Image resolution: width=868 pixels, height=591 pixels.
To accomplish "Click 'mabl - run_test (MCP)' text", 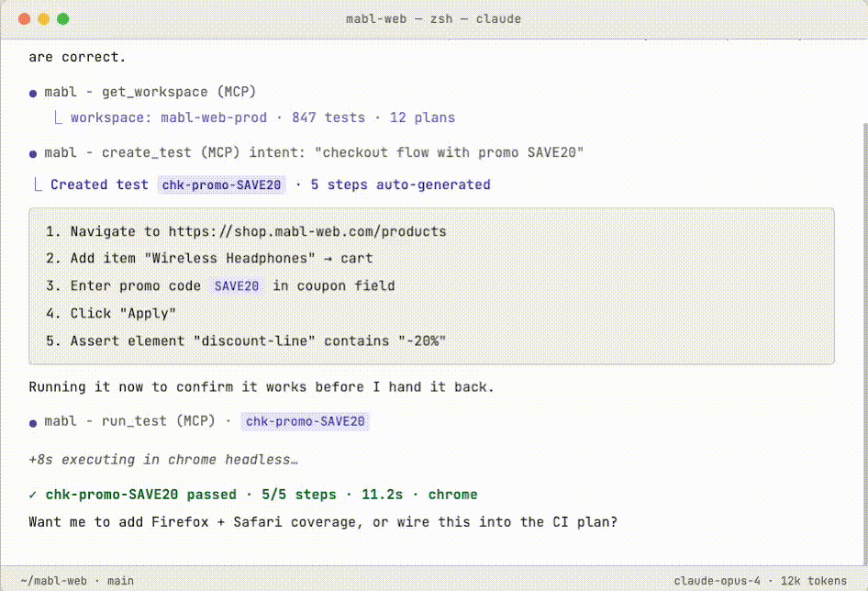I will click(x=130, y=421).
